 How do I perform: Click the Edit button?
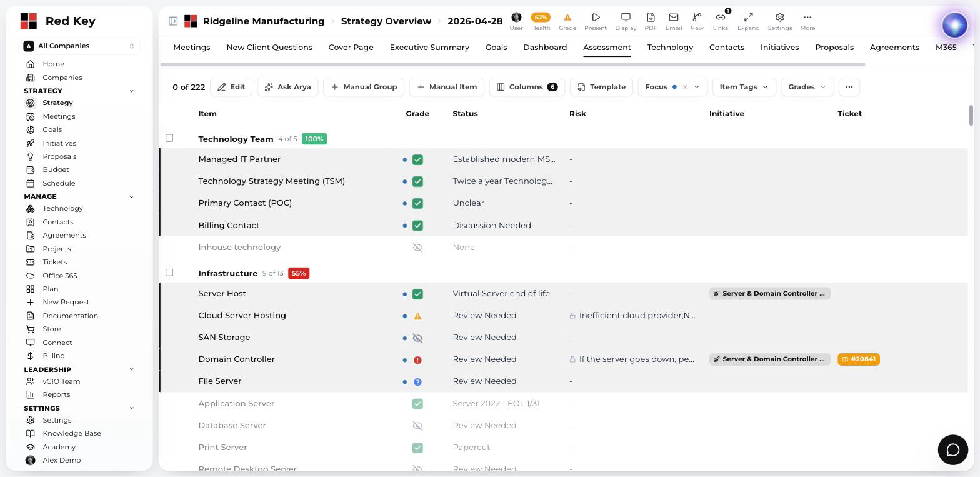[231, 87]
